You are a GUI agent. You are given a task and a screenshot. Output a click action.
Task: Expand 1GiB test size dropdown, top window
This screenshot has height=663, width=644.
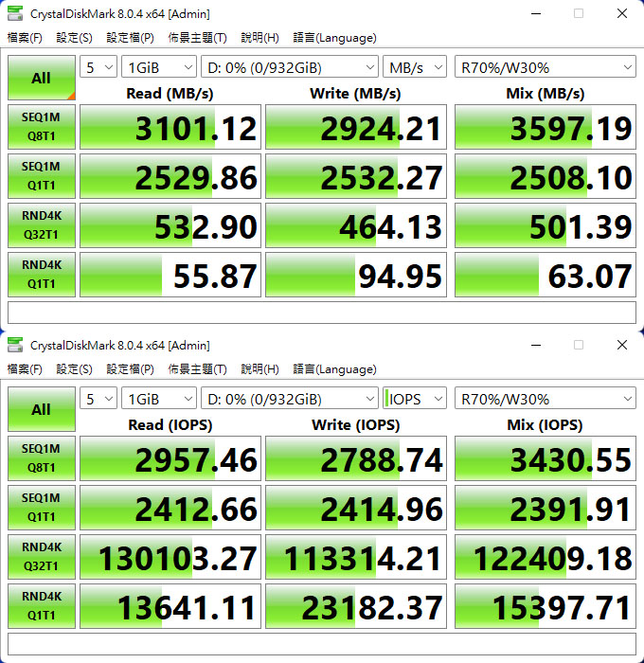(x=159, y=67)
